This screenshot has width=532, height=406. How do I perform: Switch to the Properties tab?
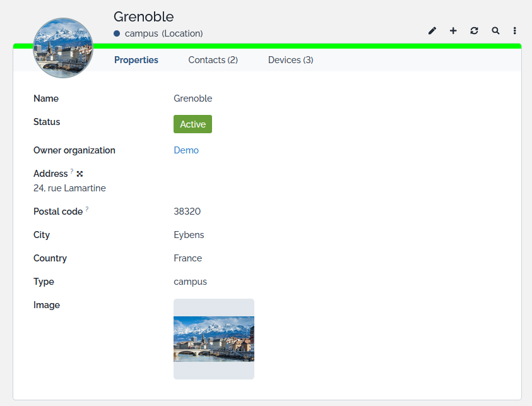click(136, 60)
